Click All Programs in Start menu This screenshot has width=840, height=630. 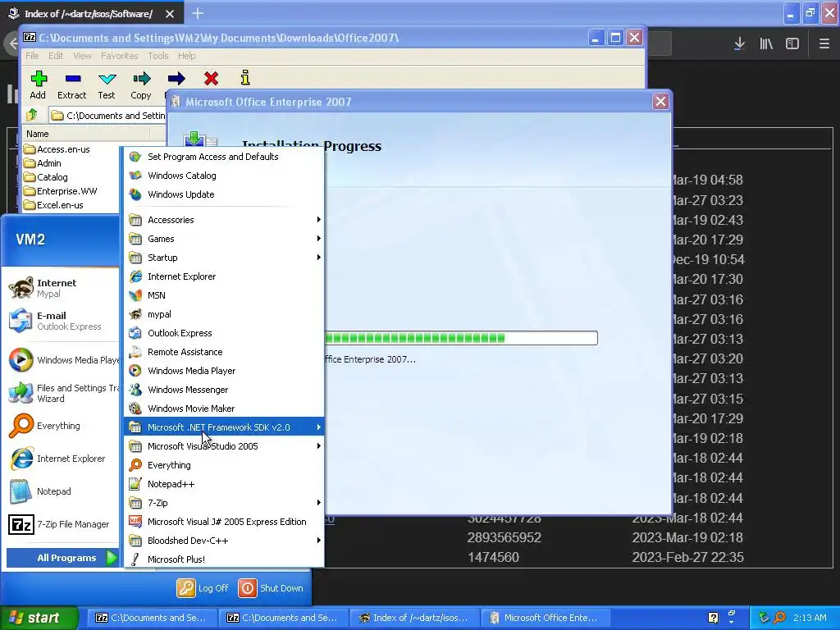(x=62, y=558)
